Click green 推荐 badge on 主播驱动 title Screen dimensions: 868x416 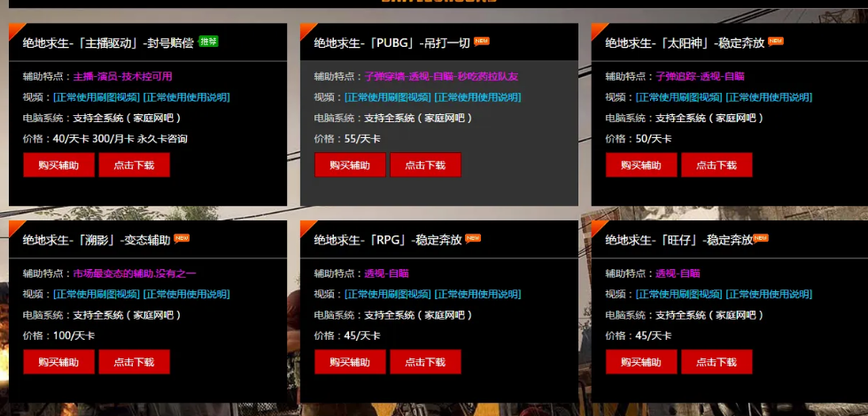208,42
